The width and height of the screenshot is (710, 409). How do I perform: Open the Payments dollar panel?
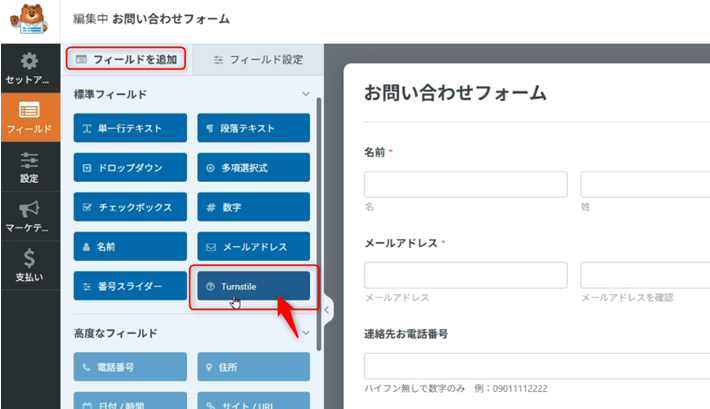click(29, 265)
